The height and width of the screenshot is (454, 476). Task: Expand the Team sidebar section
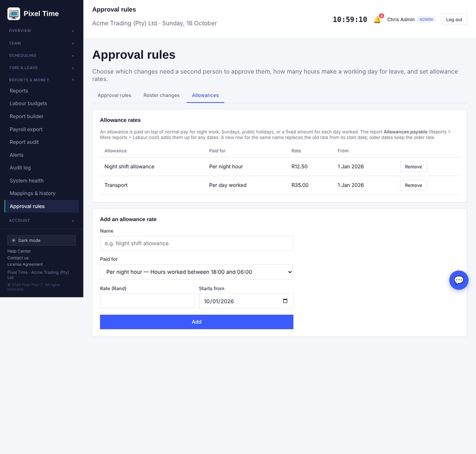[x=42, y=43]
